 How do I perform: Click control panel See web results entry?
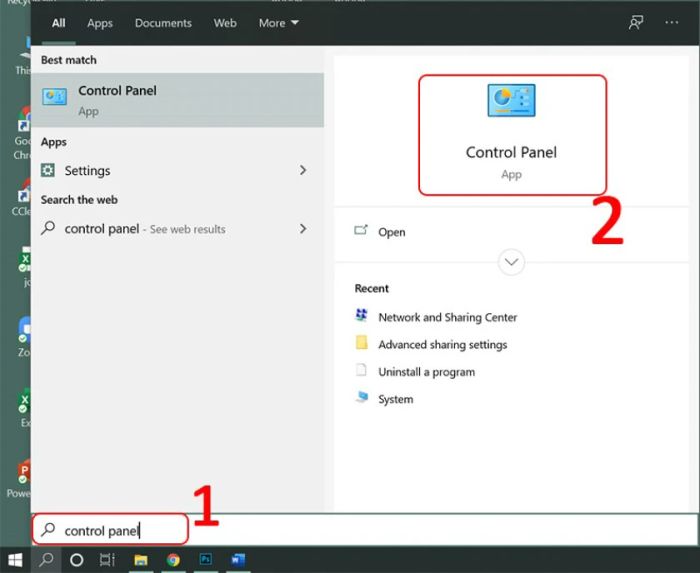pyautogui.click(x=177, y=228)
